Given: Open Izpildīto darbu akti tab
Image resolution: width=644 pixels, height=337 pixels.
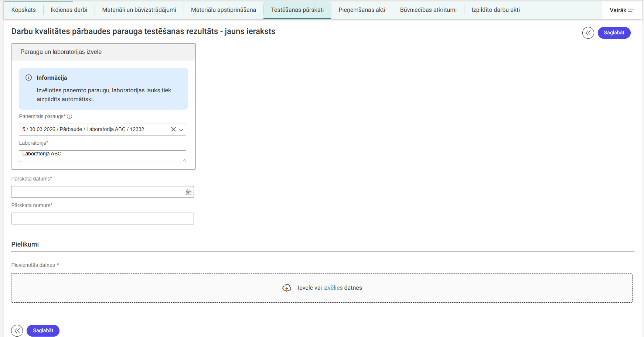Looking at the screenshot, I should (495, 10).
